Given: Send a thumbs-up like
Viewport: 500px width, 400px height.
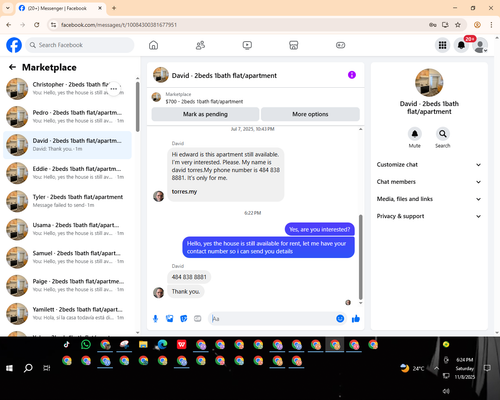Looking at the screenshot, I should coord(356,319).
